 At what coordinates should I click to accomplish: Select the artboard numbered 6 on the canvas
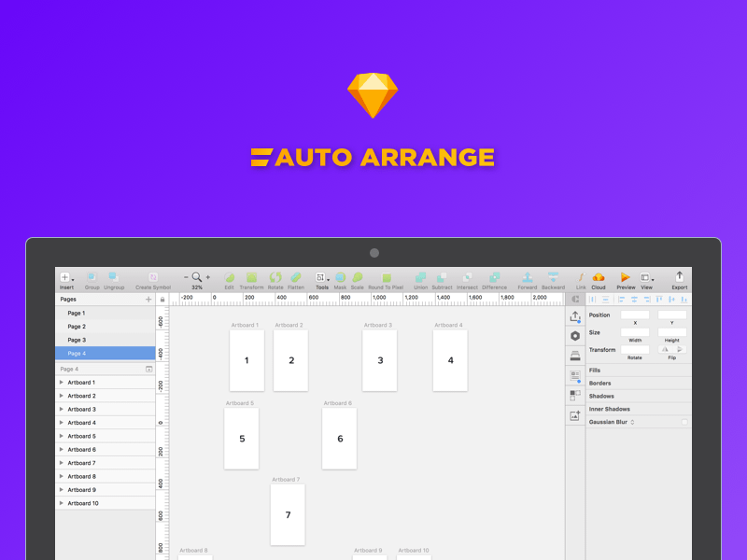(339, 439)
